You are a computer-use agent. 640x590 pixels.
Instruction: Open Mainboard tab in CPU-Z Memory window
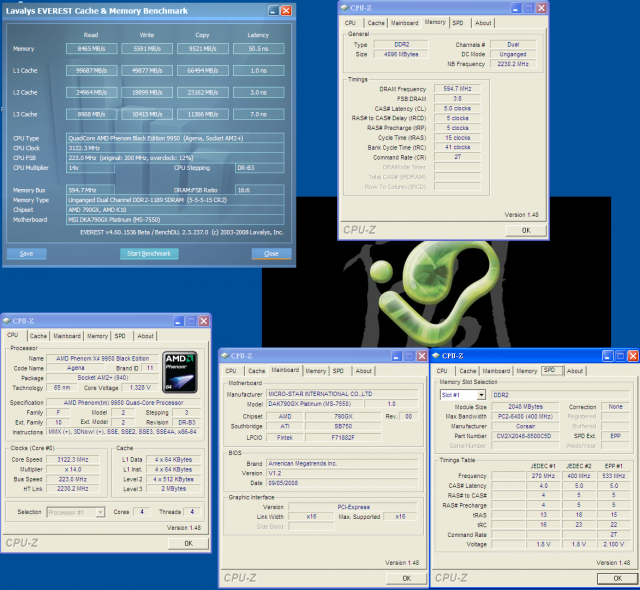pos(404,23)
